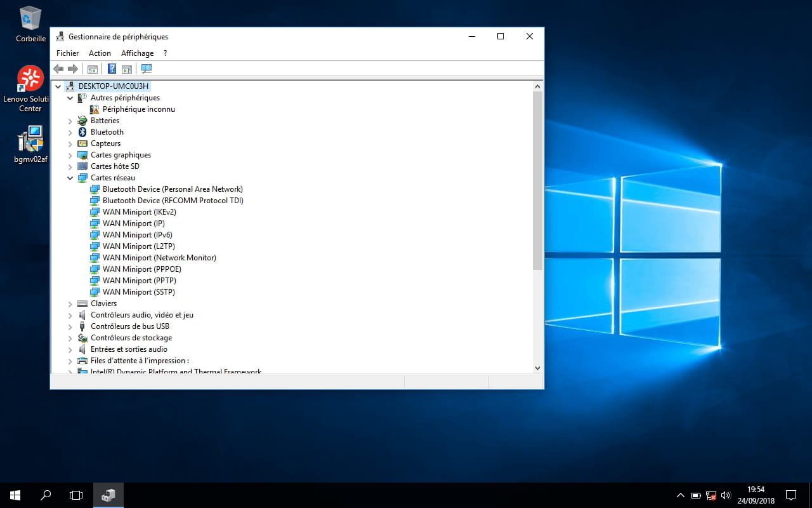Viewport: 812px width, 508px height.
Task: Select WAN Miniport (SSTP)
Action: pyautogui.click(x=139, y=292)
